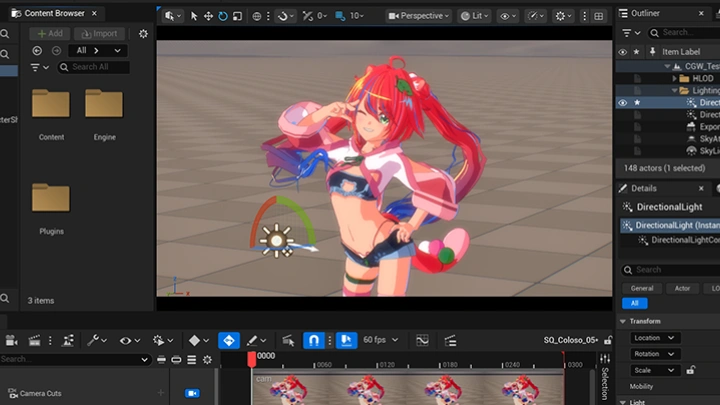Open the surface snapping options
Viewport: 720px width, 405px height.
pyautogui.click(x=285, y=16)
